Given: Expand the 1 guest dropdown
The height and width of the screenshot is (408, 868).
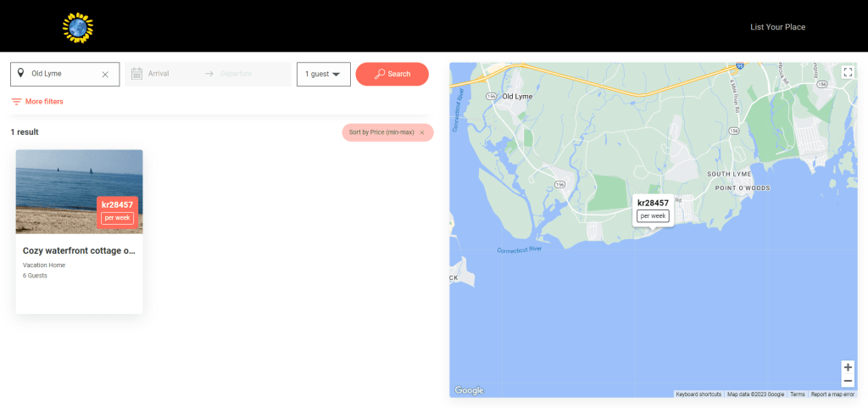Looking at the screenshot, I should click(x=324, y=74).
